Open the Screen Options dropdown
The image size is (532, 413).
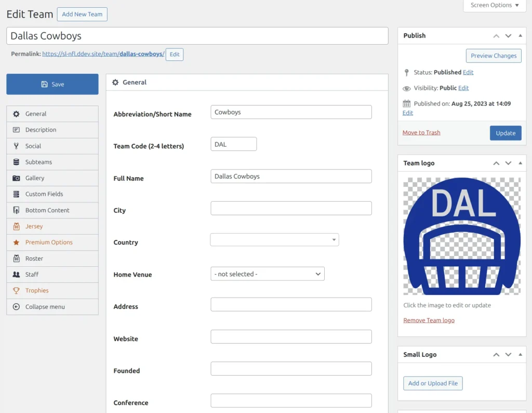495,5
